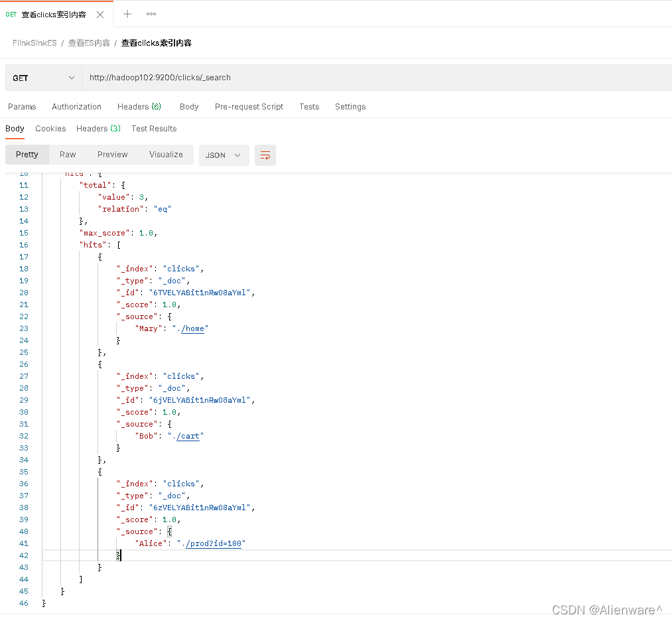This screenshot has height=621, width=672.
Task: Open the GET method dropdown
Action: [43, 78]
